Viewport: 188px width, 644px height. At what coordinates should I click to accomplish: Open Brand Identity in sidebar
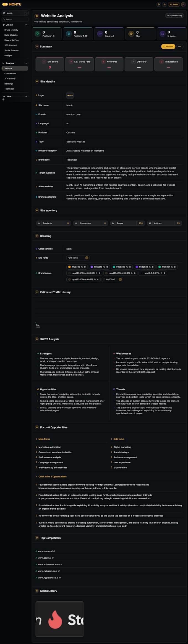point(11,30)
